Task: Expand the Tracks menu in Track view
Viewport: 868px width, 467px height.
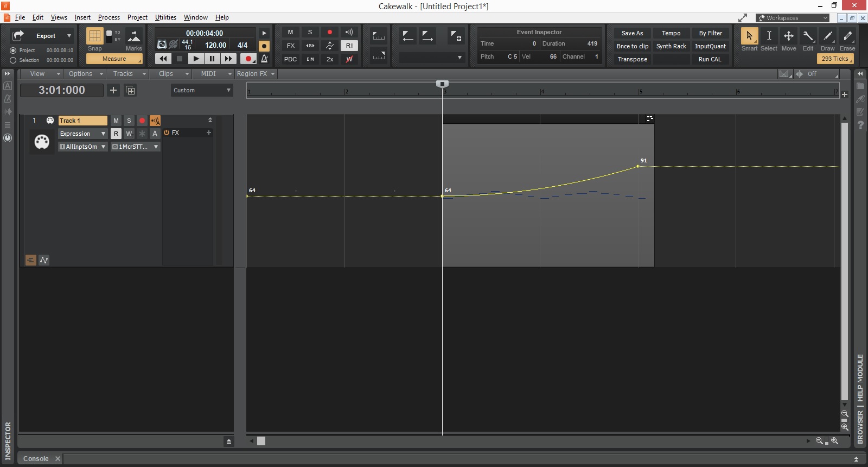Action: [127, 74]
